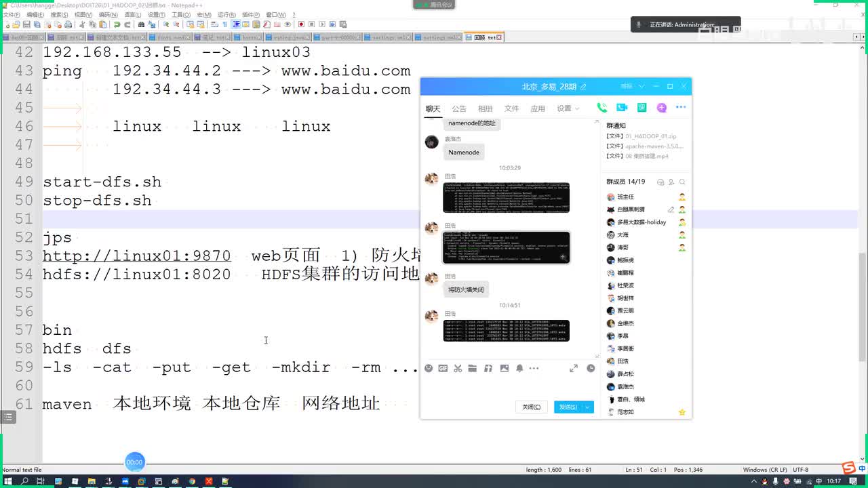Click Notepad++ Start Recording macro icon
Image resolution: width=868 pixels, height=488 pixels.
(x=300, y=24)
